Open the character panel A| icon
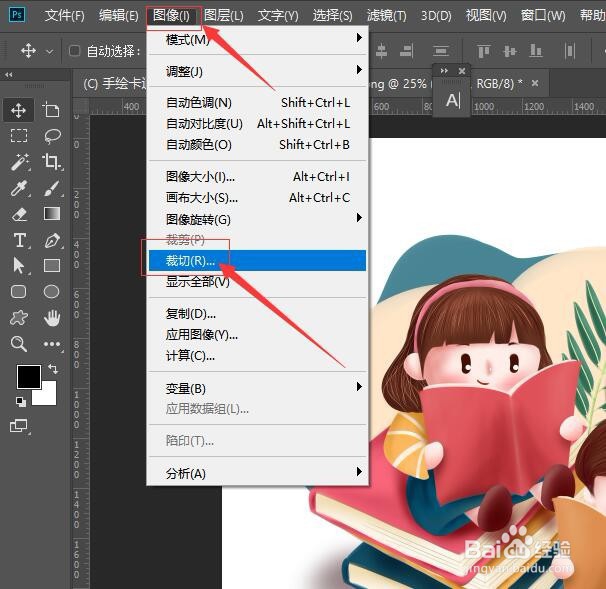This screenshot has width=606, height=589. [452, 100]
